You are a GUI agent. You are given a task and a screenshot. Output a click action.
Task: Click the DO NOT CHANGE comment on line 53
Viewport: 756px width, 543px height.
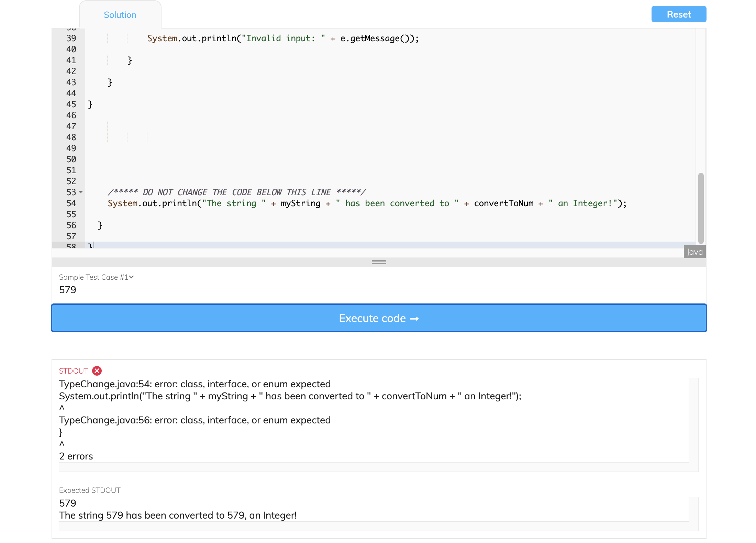(237, 192)
